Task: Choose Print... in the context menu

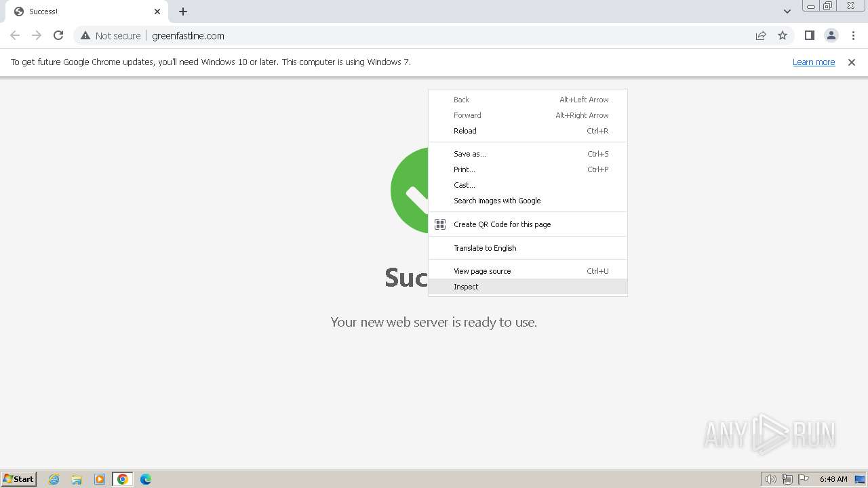Action: pyautogui.click(x=528, y=169)
